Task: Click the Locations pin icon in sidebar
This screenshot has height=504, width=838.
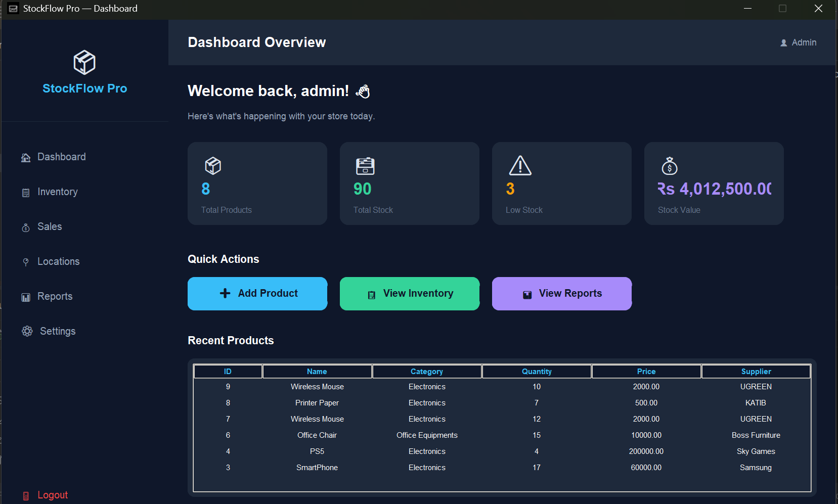Action: pos(26,262)
